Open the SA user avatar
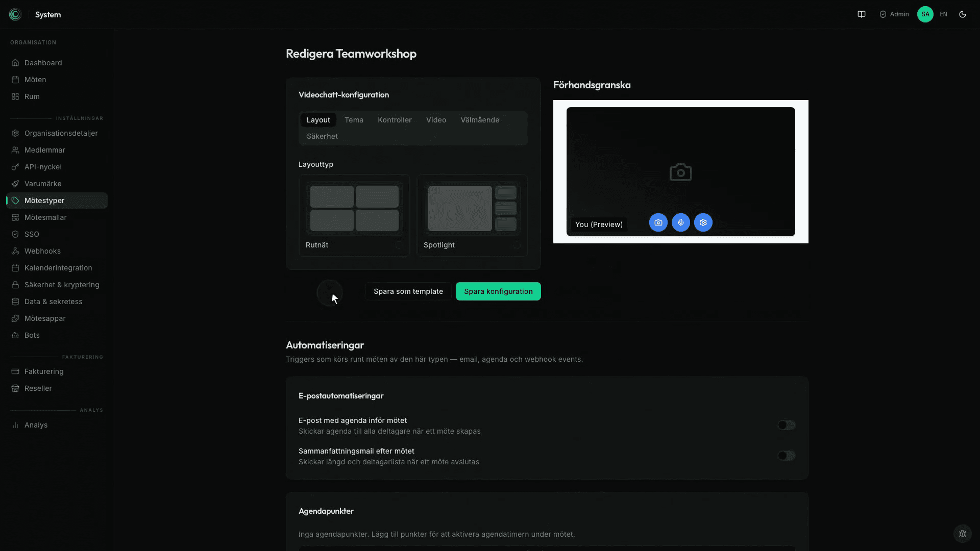Screen dimensions: 980x551 tap(925, 14)
